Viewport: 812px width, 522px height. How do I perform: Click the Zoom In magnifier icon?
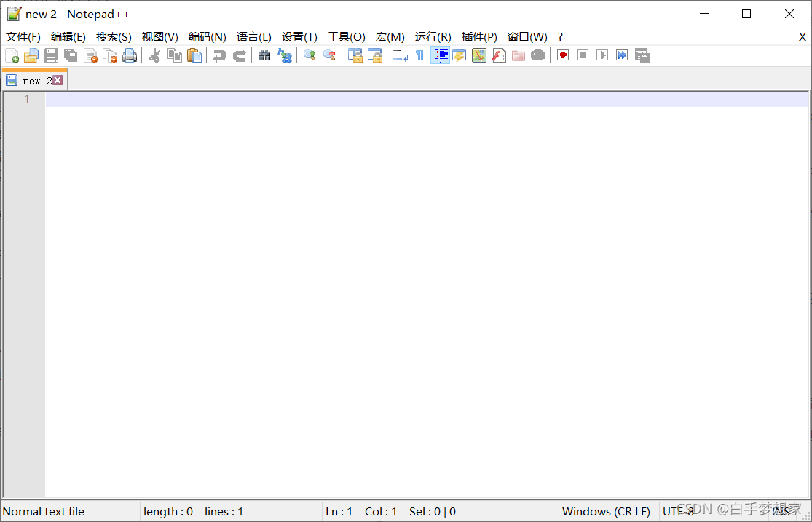coord(310,55)
